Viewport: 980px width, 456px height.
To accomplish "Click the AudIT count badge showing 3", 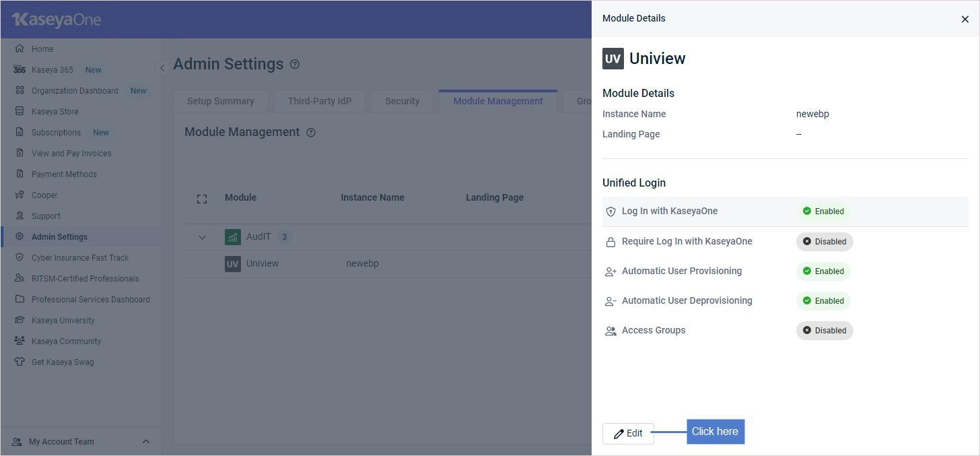I will point(285,237).
